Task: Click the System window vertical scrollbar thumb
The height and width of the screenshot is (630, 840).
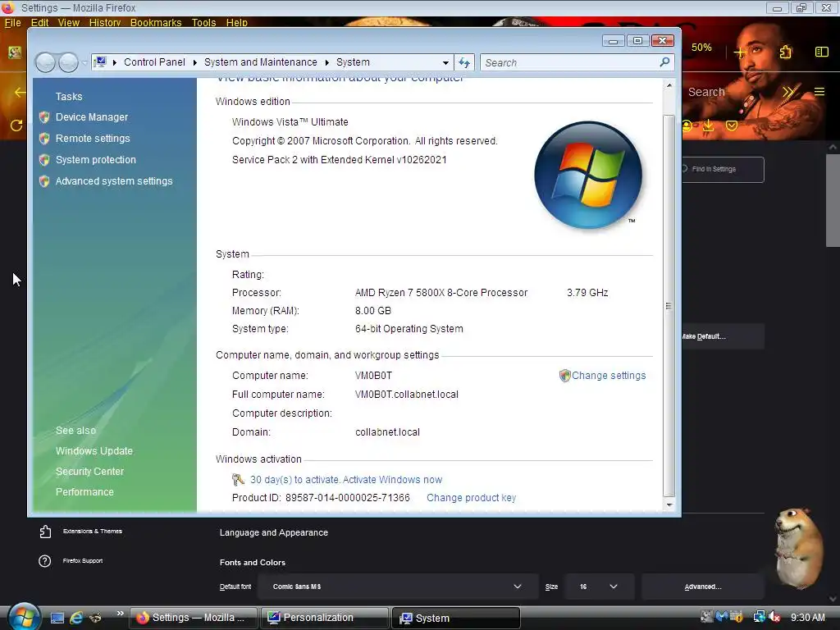Action: tap(669, 306)
